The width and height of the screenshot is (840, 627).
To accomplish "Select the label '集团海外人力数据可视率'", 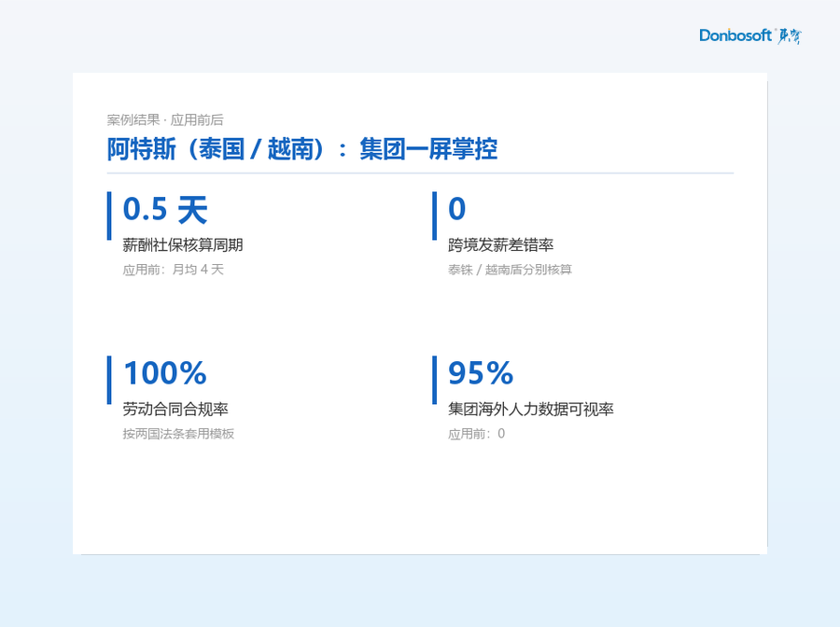I will pos(531,409).
